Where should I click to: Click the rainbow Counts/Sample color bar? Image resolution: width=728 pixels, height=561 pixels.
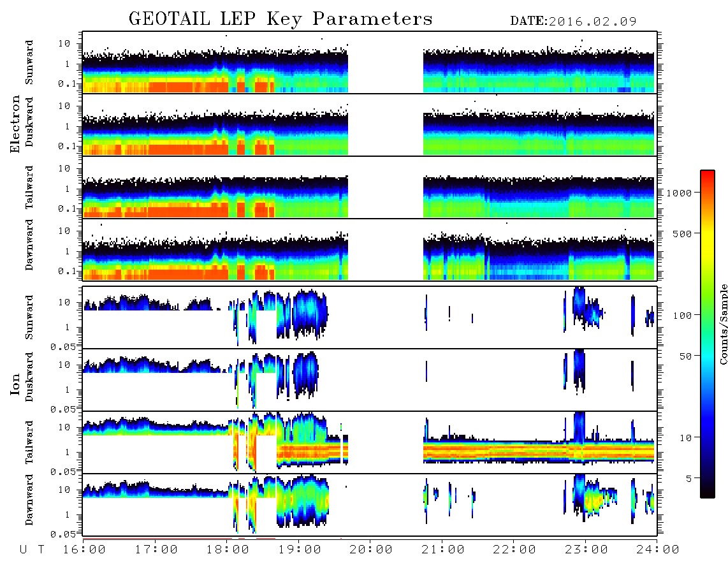708,334
